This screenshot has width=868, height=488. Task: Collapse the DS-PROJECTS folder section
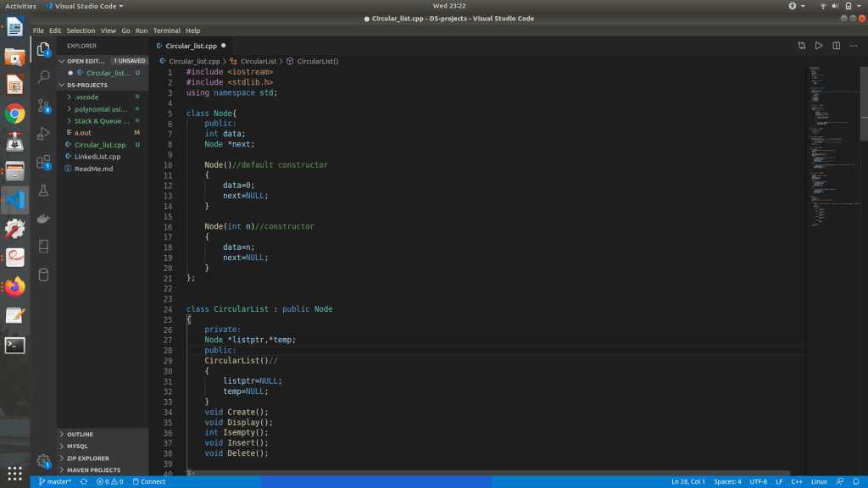(87, 86)
